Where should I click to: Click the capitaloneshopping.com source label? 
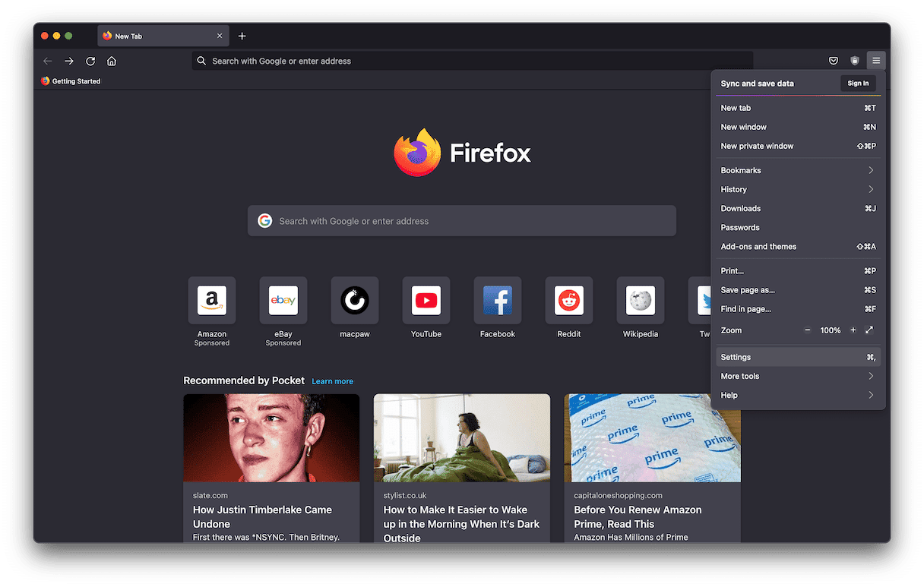(618, 496)
